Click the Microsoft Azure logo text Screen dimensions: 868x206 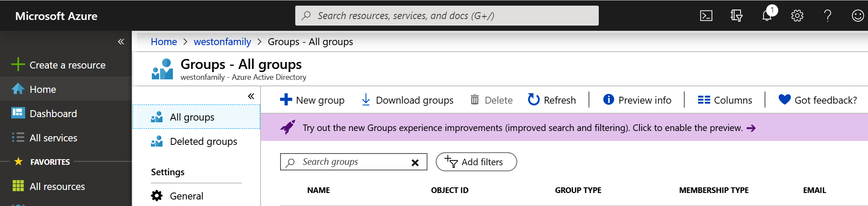point(56,16)
